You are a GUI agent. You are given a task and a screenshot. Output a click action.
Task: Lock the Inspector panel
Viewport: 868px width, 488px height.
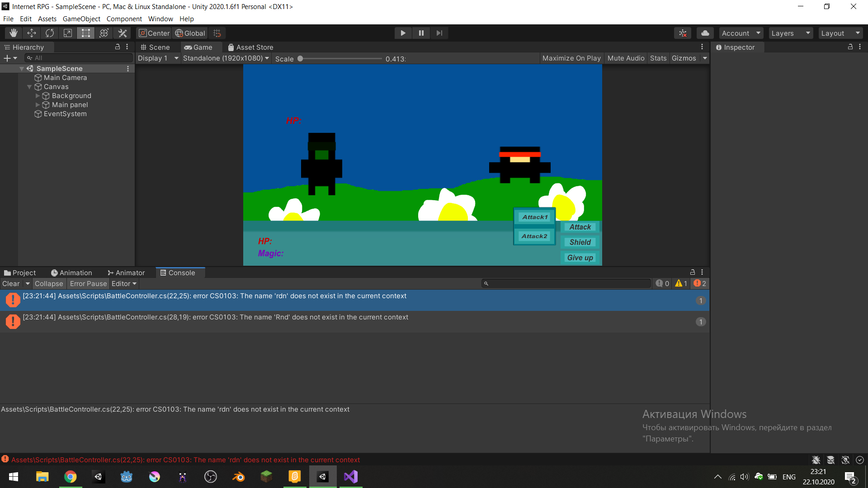[x=850, y=47]
